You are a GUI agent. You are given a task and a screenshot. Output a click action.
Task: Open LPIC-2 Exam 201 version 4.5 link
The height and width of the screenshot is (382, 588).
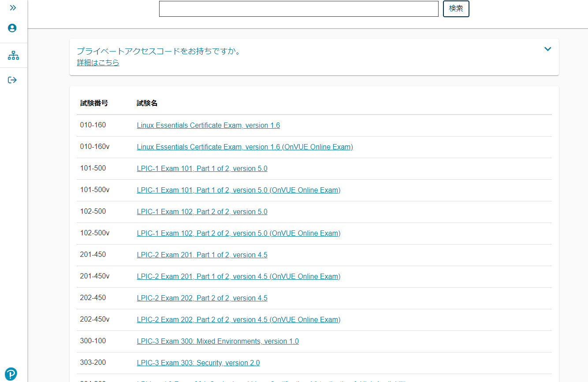[202, 255]
